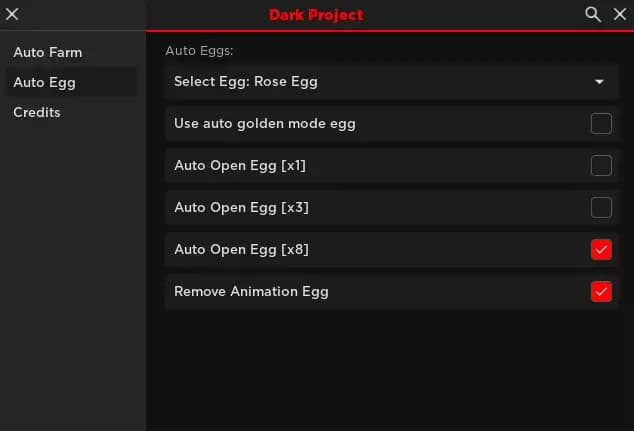The height and width of the screenshot is (431, 634).
Task: Click the Use auto golden mode egg label
Action: (265, 124)
